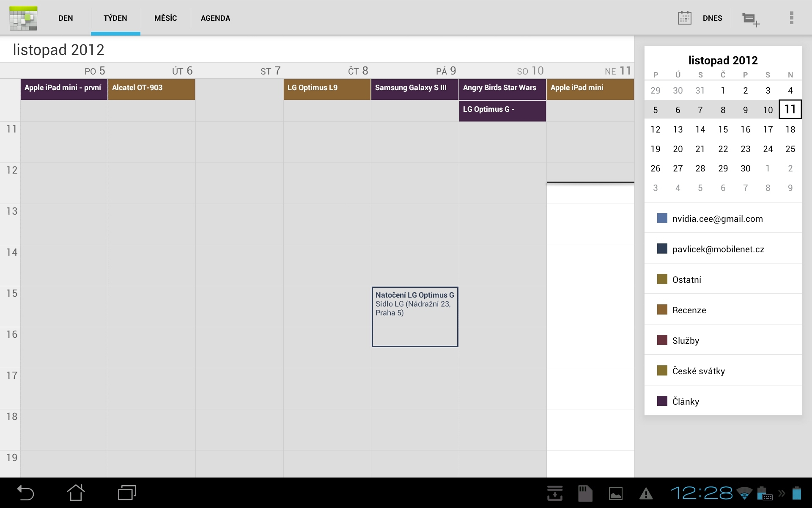The height and width of the screenshot is (508, 812).
Task: Tap the Back navigation arrow
Action: 25,492
